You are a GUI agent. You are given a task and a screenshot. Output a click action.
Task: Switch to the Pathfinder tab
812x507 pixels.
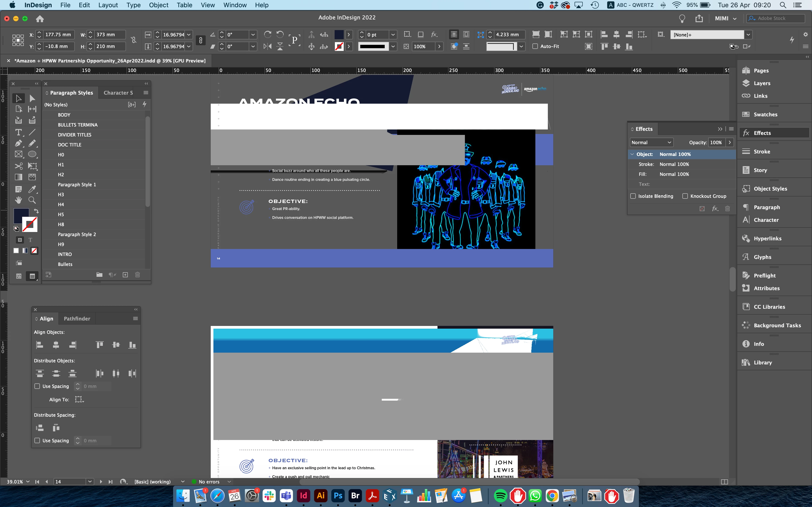[77, 318]
